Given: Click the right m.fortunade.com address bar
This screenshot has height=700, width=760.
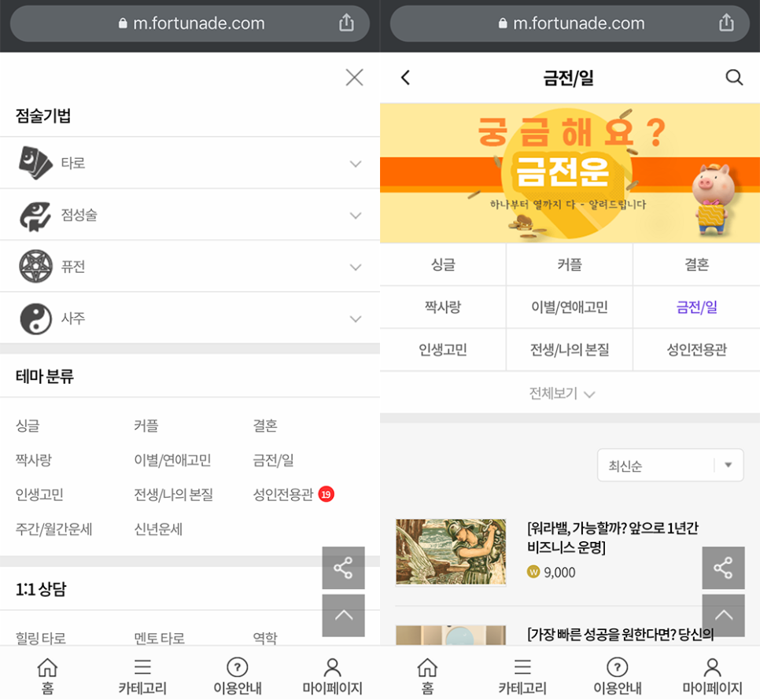Looking at the screenshot, I should coord(570,24).
